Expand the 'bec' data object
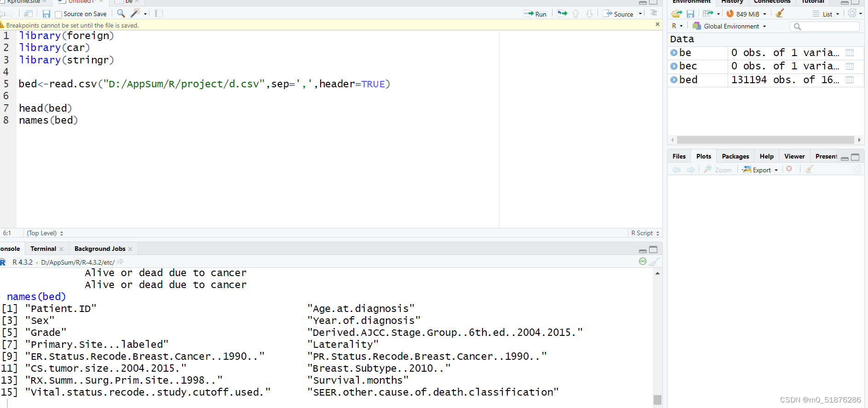 click(x=674, y=66)
